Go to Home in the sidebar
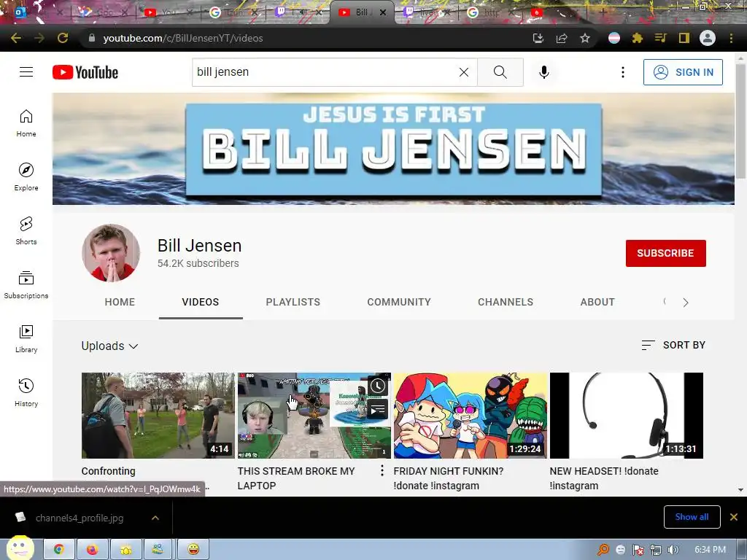 26,123
